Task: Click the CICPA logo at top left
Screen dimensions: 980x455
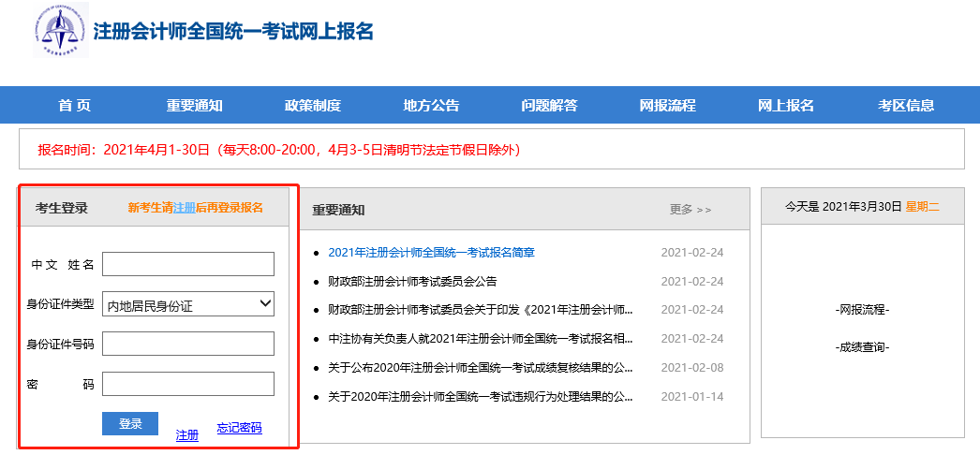Action: click(57, 30)
